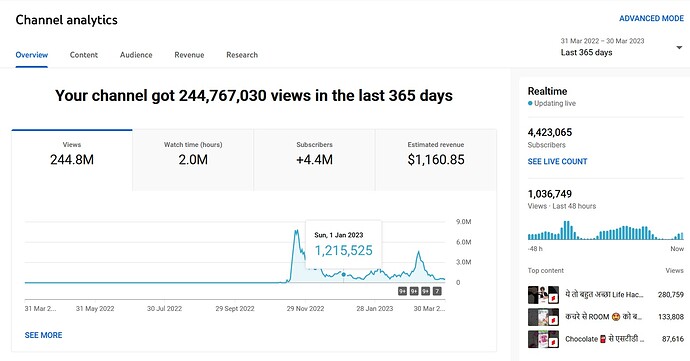Switch to the Content tab
The height and width of the screenshot is (361, 690).
pos(84,55)
